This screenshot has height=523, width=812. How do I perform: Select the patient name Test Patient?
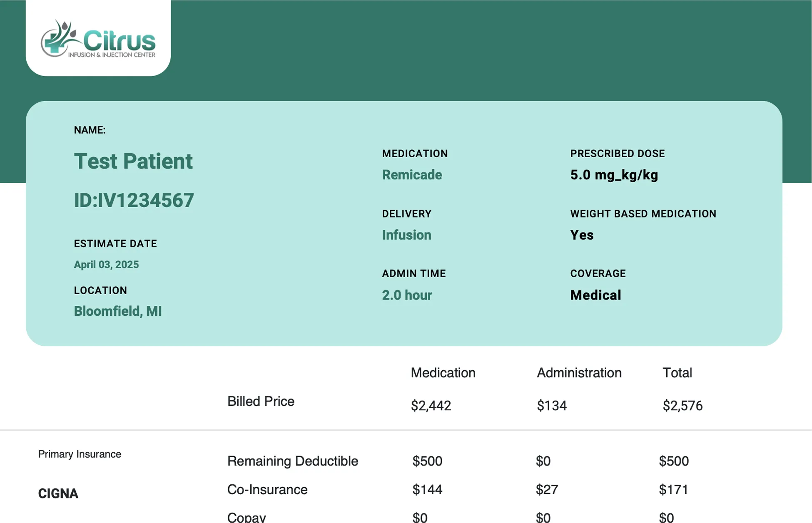(133, 161)
